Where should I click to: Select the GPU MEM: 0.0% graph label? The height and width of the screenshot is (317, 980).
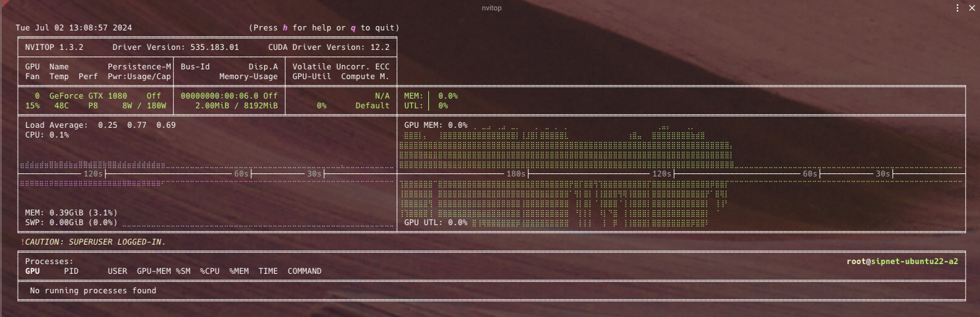click(436, 125)
